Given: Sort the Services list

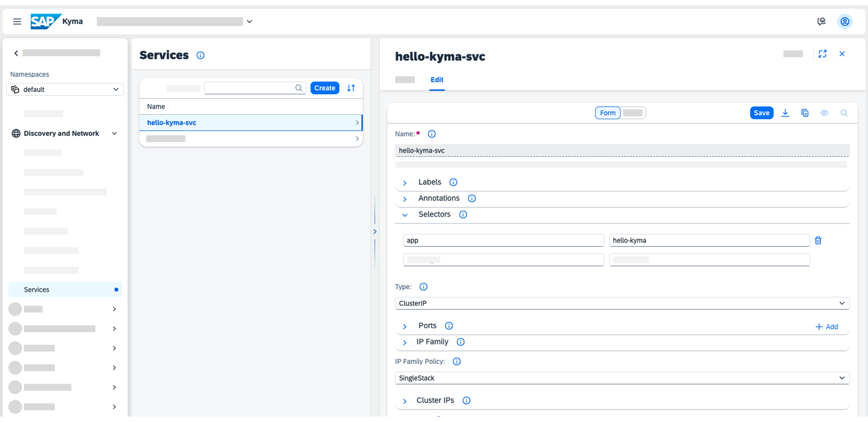Looking at the screenshot, I should [x=351, y=88].
